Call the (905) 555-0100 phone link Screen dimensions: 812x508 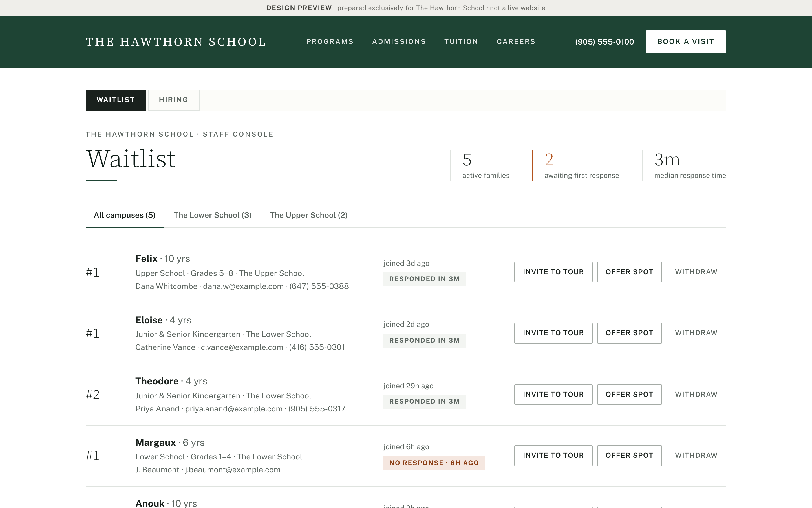[x=605, y=42]
